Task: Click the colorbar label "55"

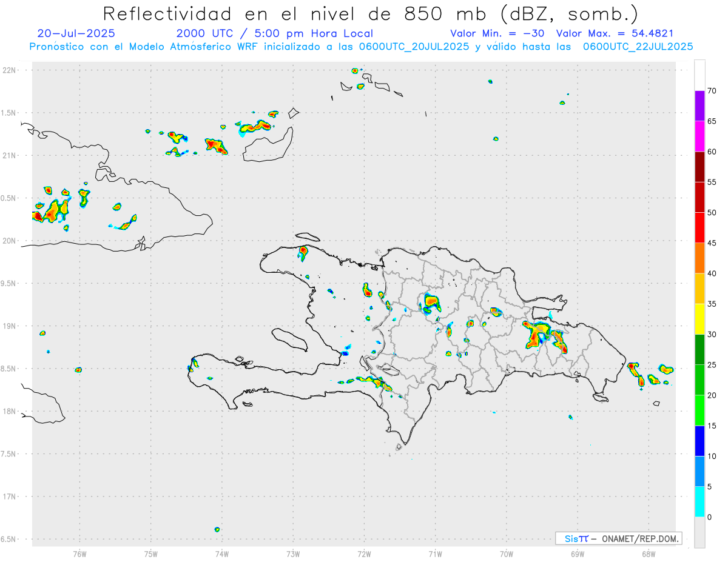Action: click(712, 182)
